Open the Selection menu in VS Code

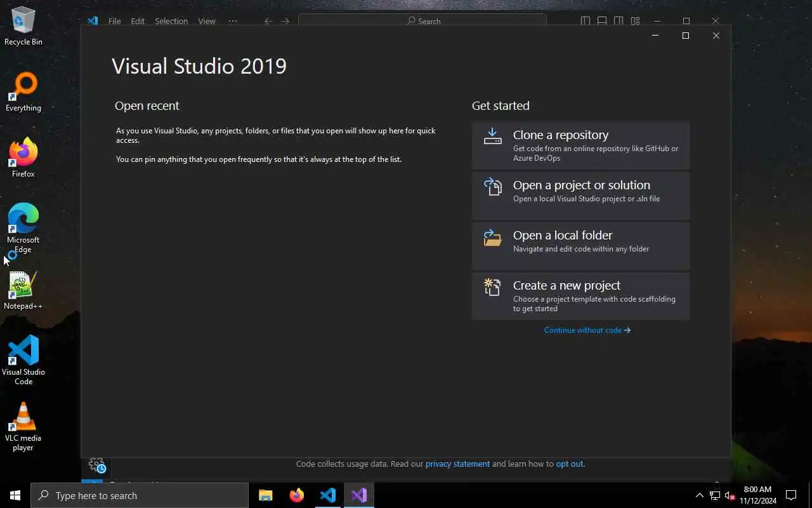coord(171,21)
